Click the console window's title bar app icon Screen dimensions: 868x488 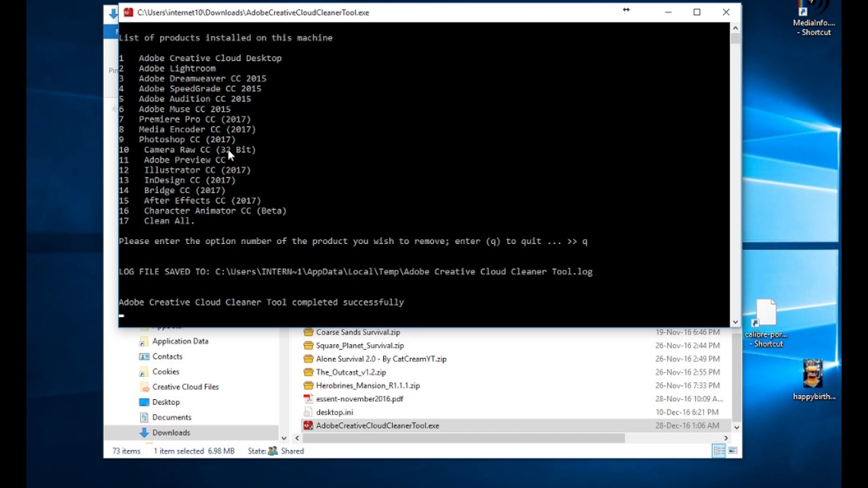(128, 12)
